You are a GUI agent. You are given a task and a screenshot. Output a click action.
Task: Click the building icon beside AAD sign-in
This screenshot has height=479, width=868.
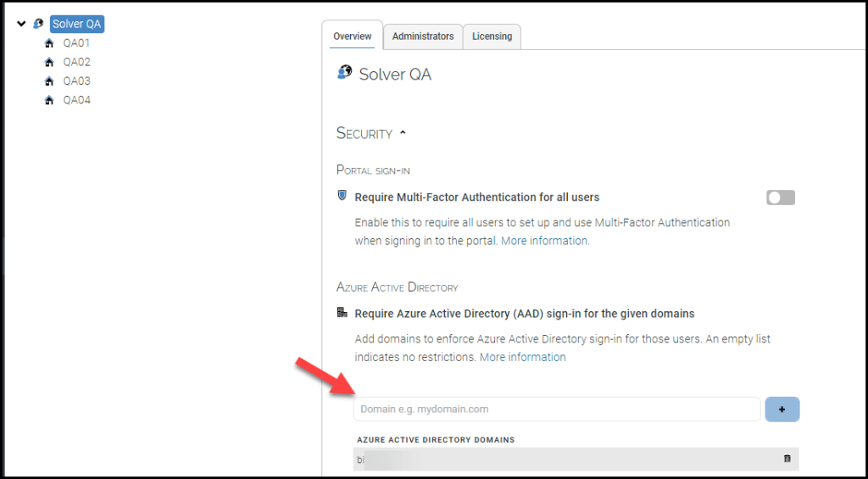click(x=342, y=313)
